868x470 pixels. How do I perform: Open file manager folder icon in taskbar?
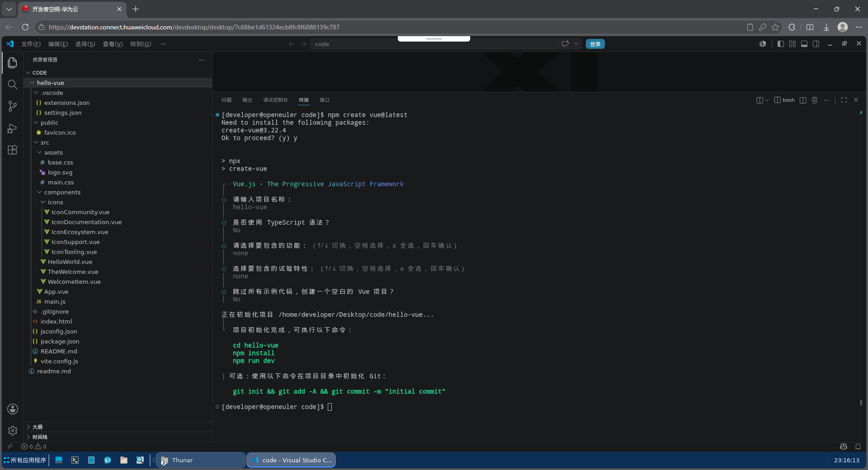point(124,460)
